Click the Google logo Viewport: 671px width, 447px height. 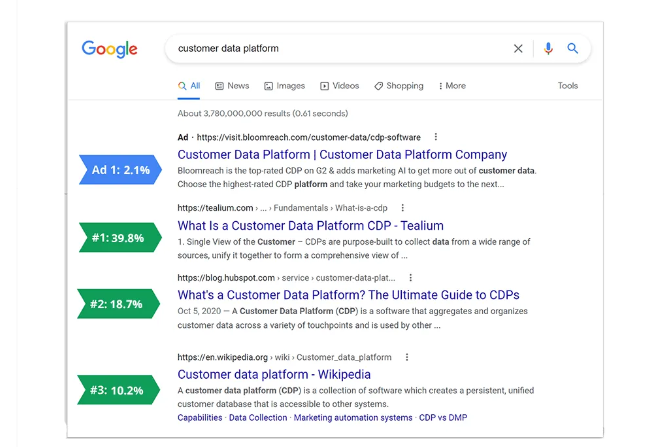point(110,49)
